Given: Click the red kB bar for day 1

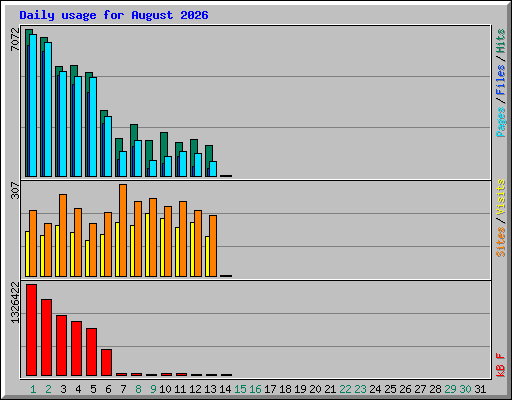Looking at the screenshot, I should click(x=31, y=330).
